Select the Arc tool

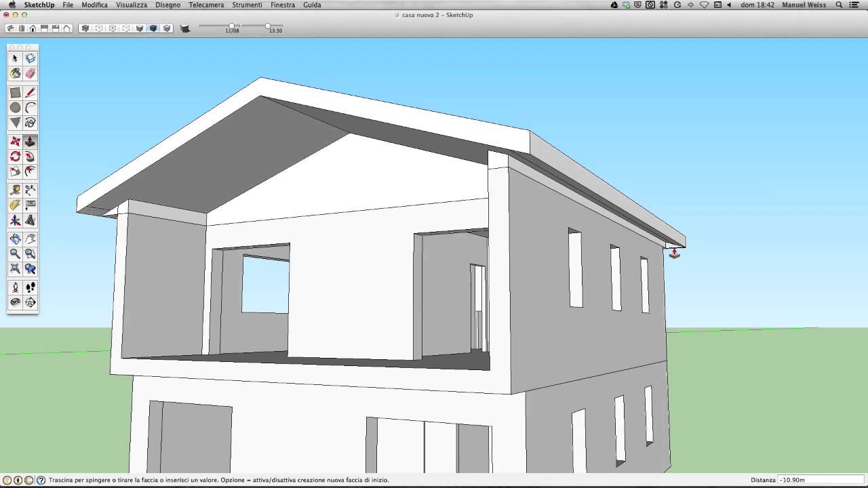click(x=31, y=108)
